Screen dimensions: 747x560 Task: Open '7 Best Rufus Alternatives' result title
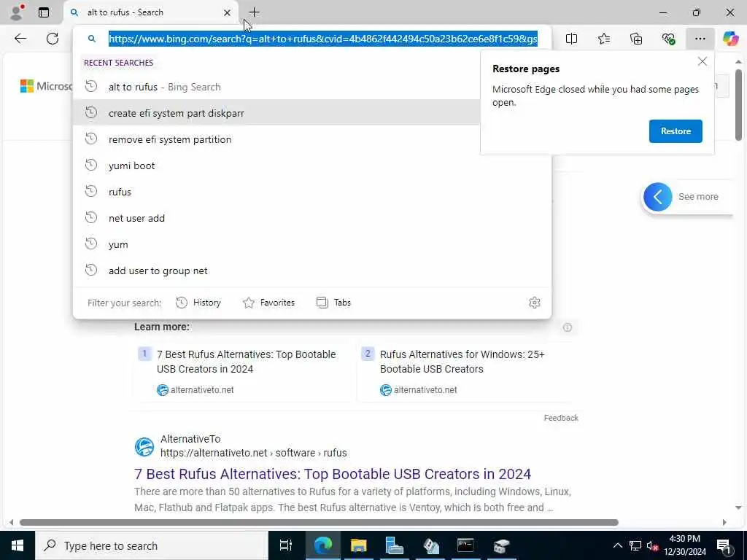tap(333, 474)
